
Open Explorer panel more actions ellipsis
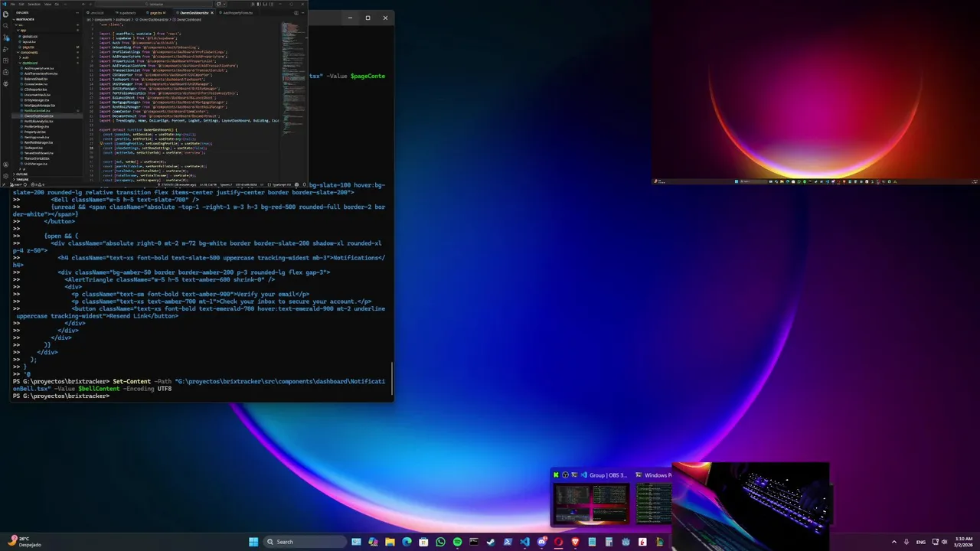(x=77, y=13)
